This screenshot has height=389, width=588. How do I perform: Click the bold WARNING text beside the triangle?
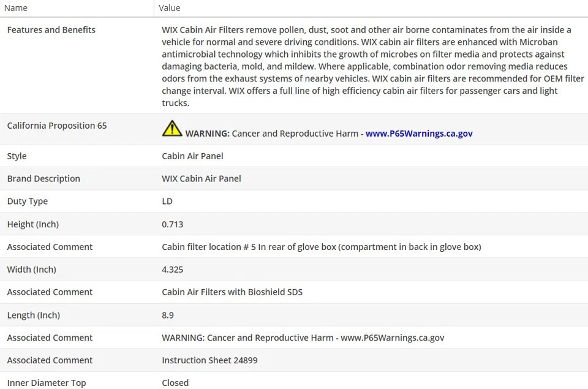207,134
